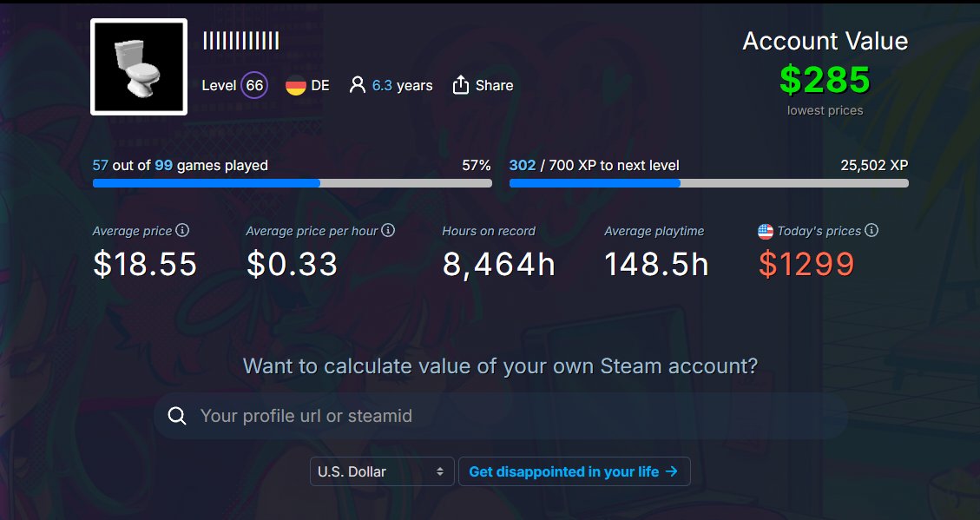Viewport: 980px width, 520px height.
Task: Click the account age person icon
Action: (358, 85)
